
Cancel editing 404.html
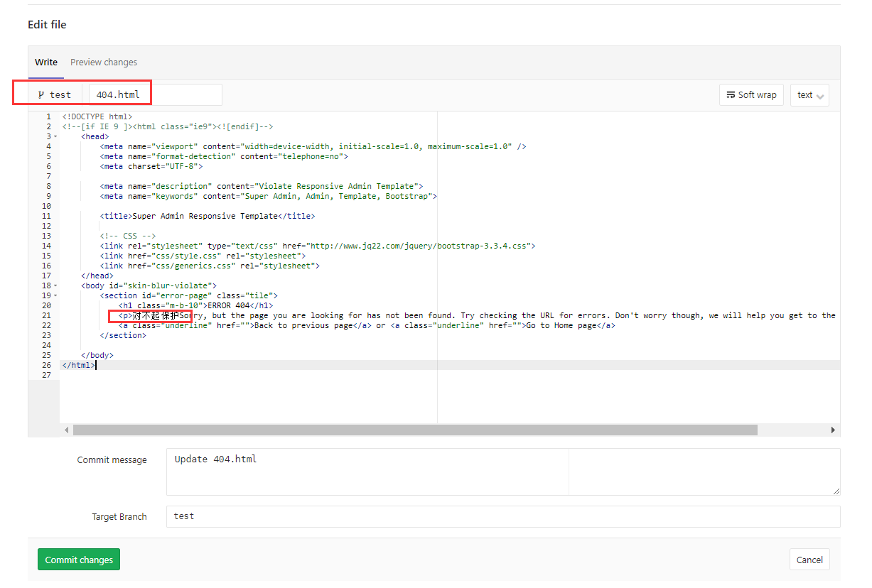pos(809,560)
